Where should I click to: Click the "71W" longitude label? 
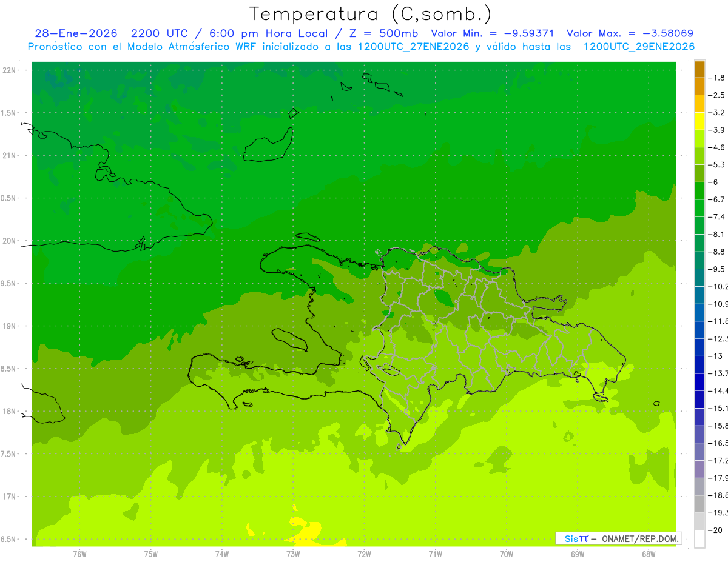coord(435,554)
